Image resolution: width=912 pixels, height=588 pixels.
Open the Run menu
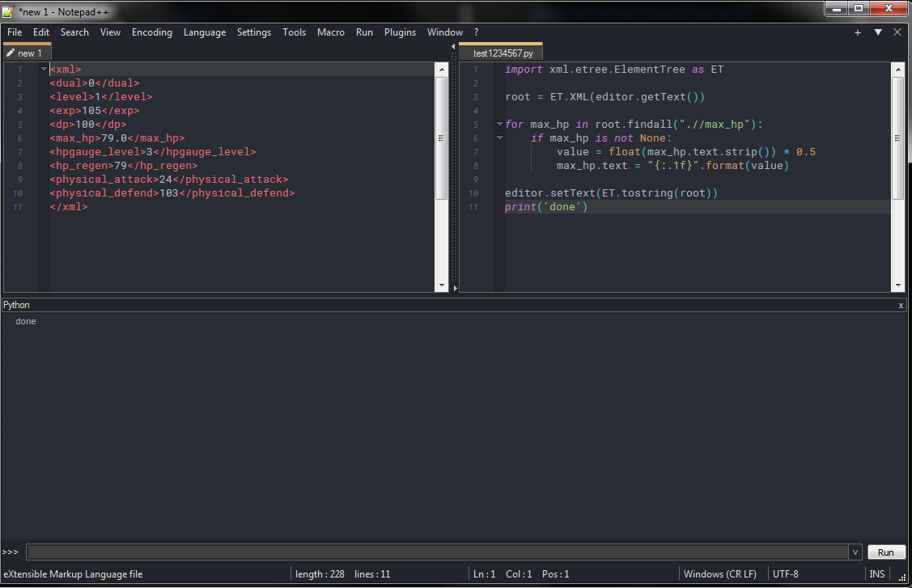coord(364,32)
